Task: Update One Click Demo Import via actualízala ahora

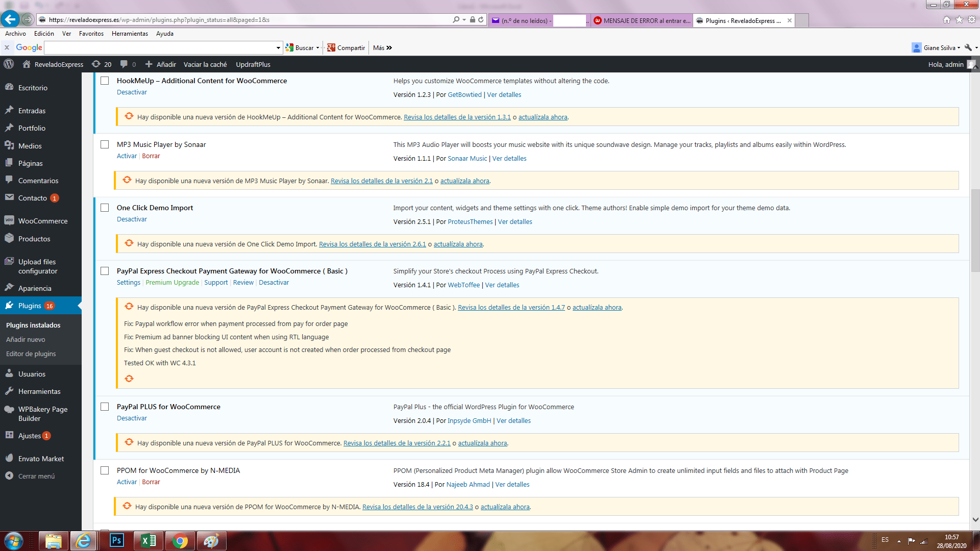Action: 458,244
